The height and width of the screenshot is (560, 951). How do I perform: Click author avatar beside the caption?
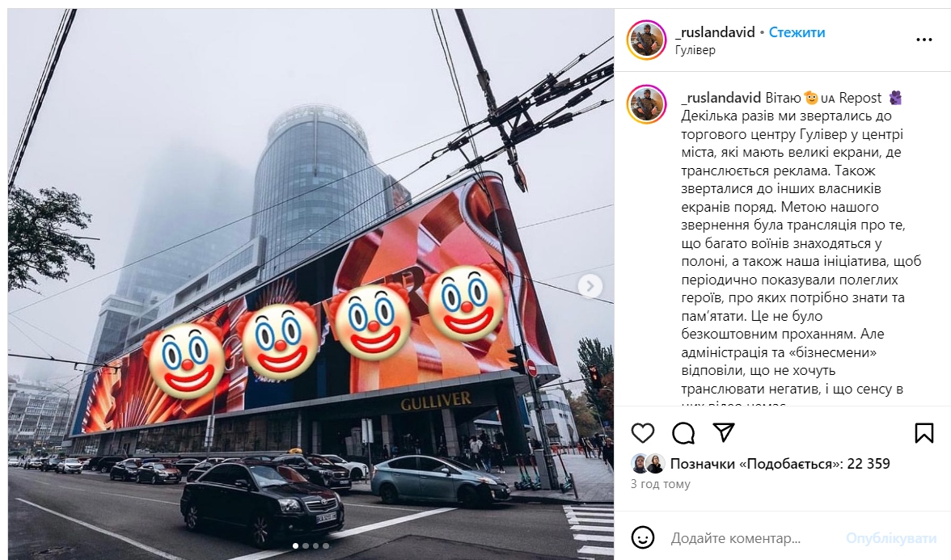(x=647, y=105)
